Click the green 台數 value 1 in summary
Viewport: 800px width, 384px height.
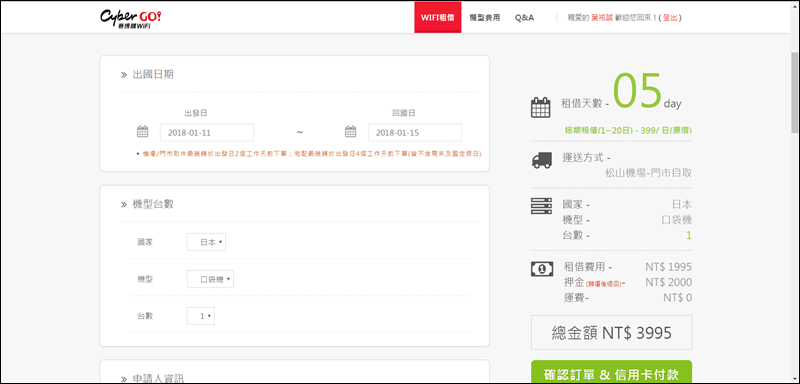point(689,236)
